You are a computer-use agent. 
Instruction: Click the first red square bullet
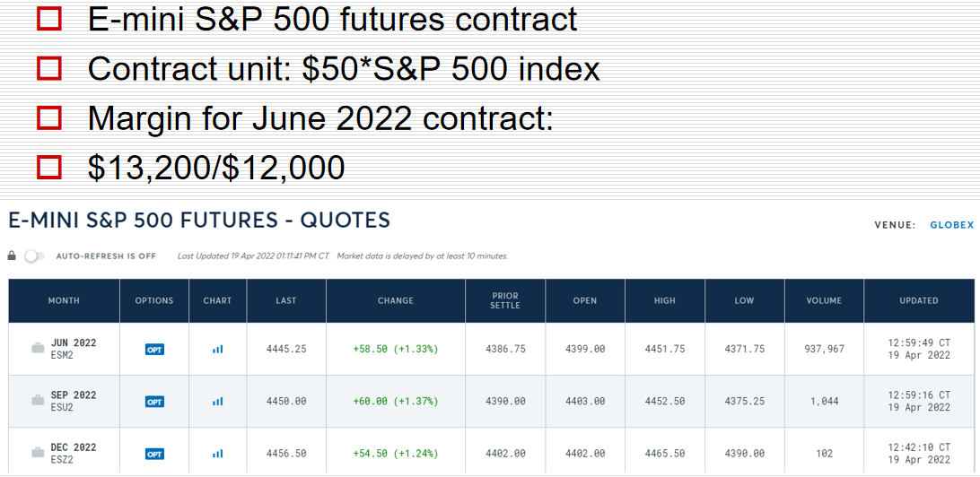tap(49, 19)
